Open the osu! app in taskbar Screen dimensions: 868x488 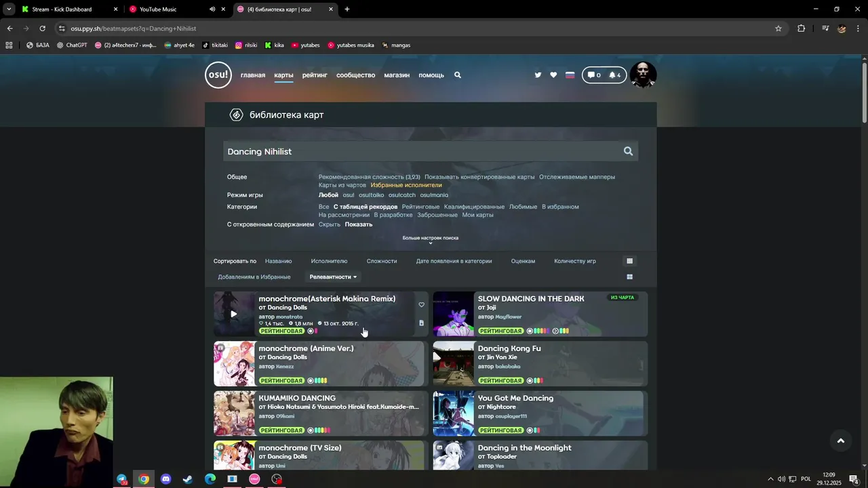[254, 479]
